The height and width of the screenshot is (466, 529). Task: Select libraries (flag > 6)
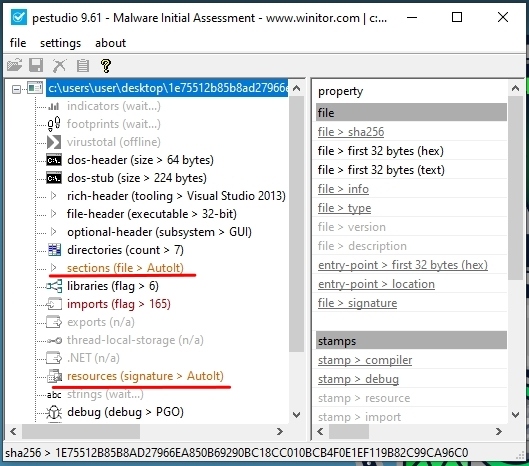[113, 286]
